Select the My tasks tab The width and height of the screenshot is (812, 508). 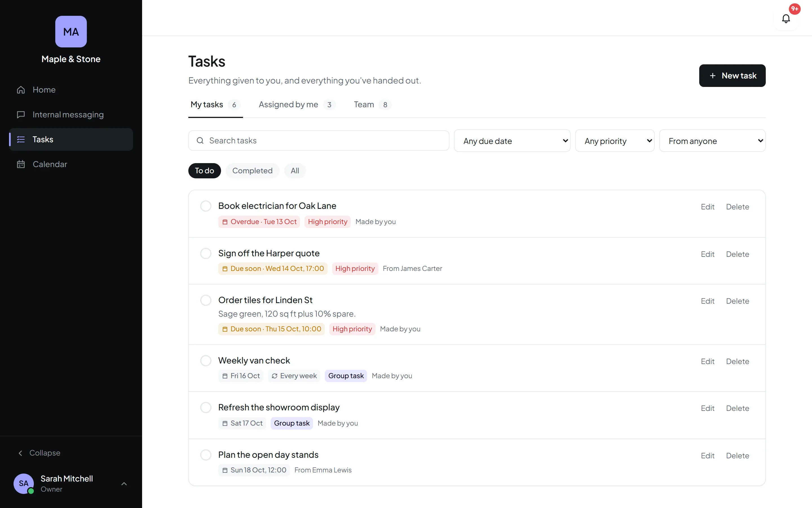click(215, 104)
